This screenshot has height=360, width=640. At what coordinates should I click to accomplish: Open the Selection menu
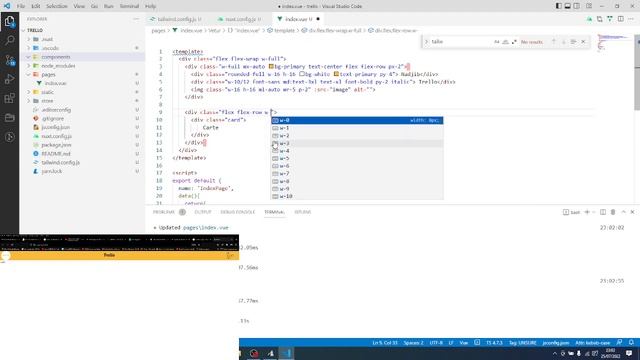(x=57, y=6)
